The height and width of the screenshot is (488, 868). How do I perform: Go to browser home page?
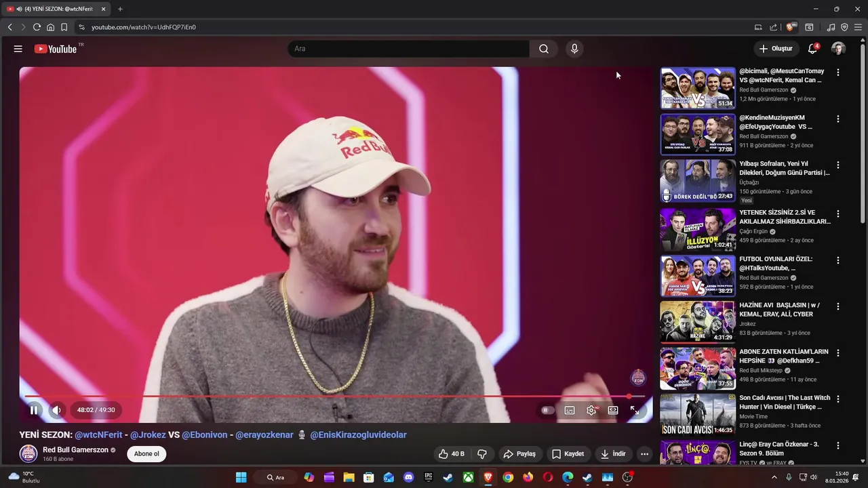50,27
